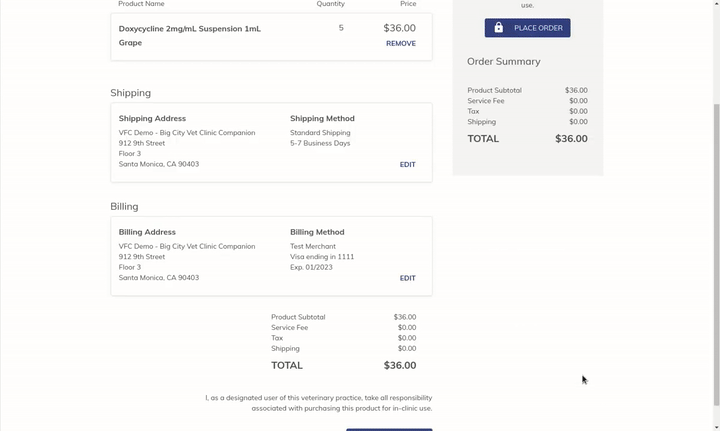Click the in-clinic use responsibility statement
Screen dimensions: 720x431
coord(318,403)
